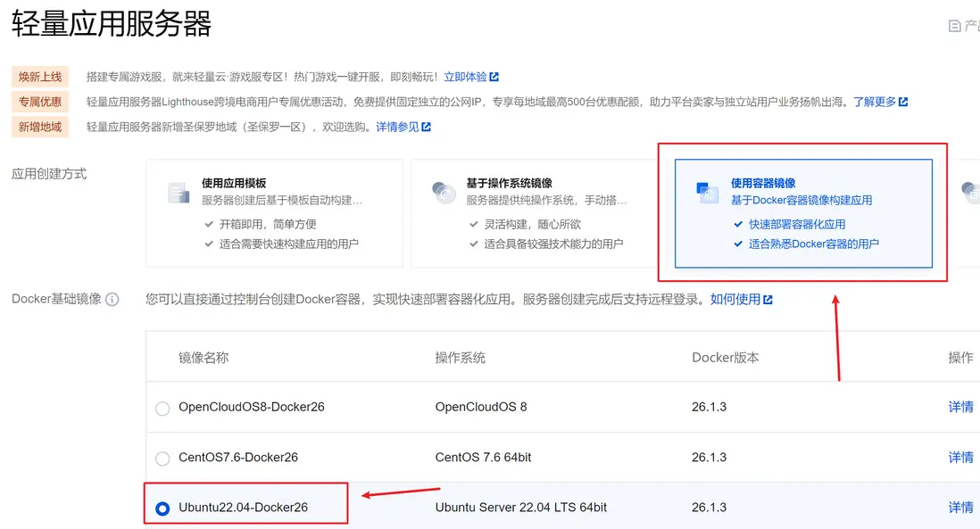This screenshot has width=980, height=529.
Task: Click the 新增地域 tag
Action: [40, 127]
